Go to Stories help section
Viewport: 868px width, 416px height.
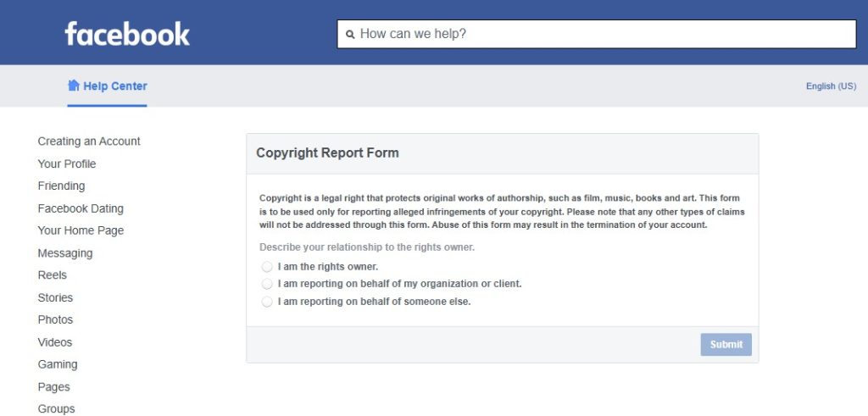click(55, 297)
